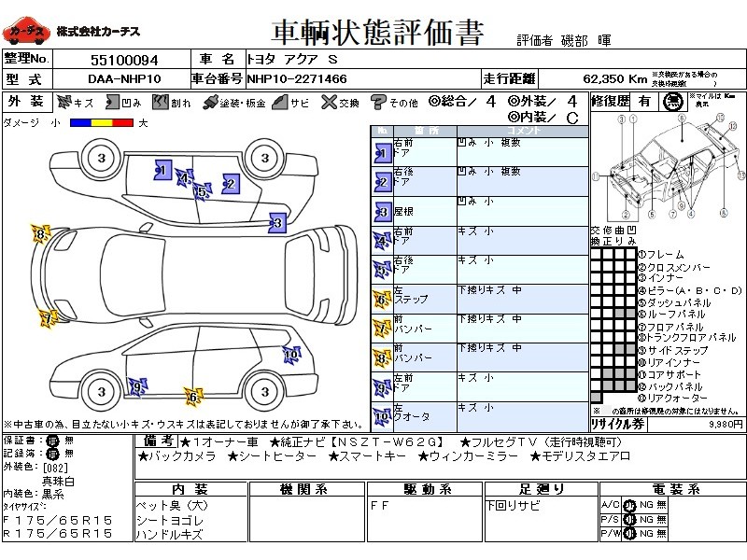This screenshot has height=560, width=747.
Task: Select the サビ rust legend icon
Action: (x=279, y=102)
